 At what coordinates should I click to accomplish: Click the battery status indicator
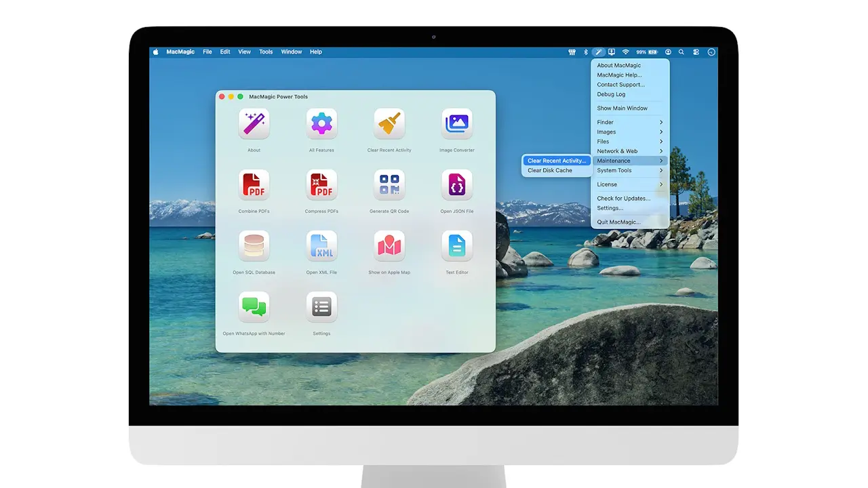click(647, 52)
